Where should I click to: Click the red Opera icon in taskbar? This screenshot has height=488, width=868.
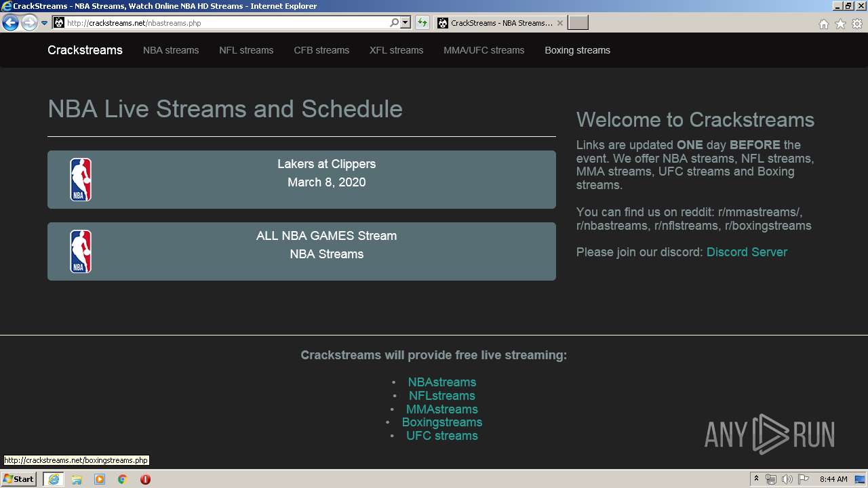click(145, 479)
